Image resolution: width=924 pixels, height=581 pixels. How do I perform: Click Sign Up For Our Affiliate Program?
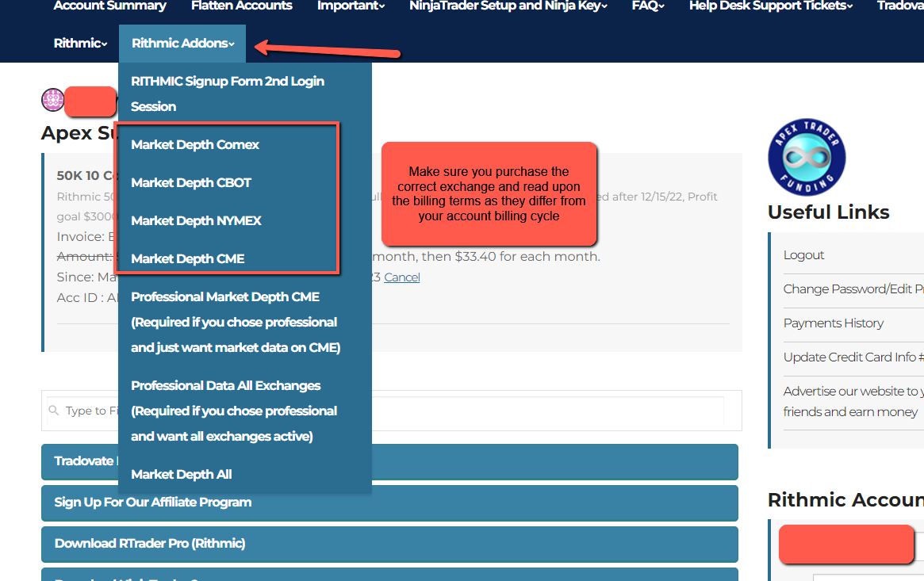coord(389,503)
